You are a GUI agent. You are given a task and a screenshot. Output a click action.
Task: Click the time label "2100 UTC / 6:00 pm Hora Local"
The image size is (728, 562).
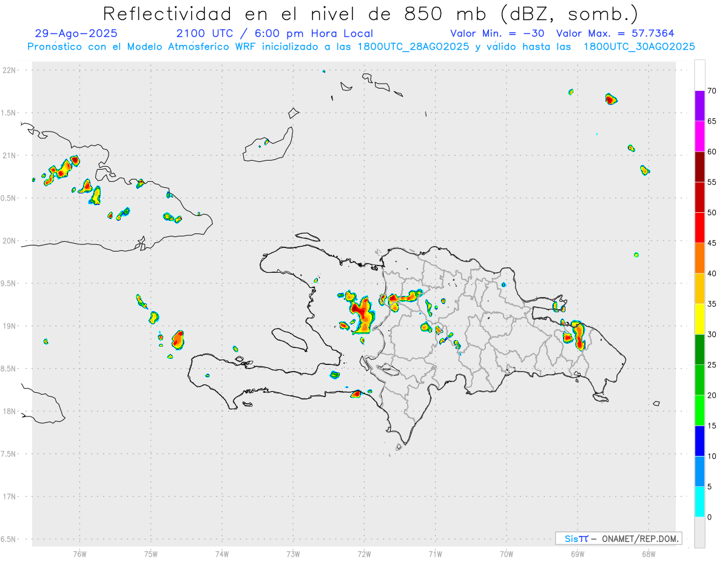pyautogui.click(x=274, y=33)
